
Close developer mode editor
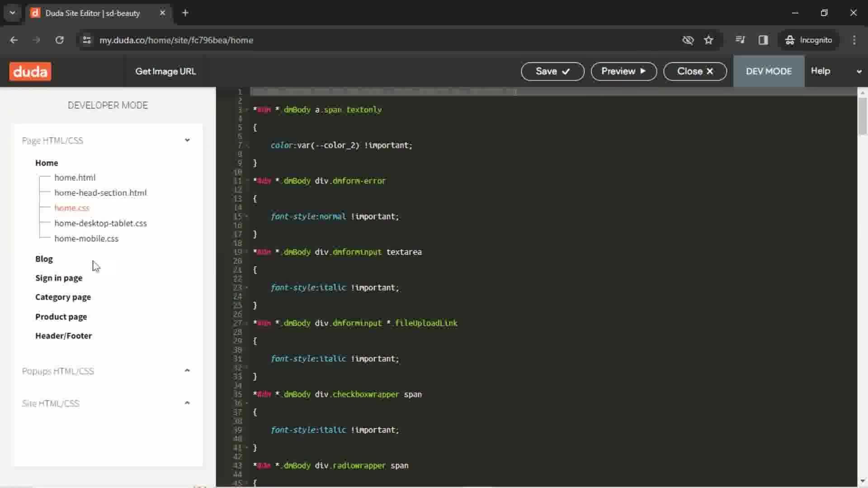pos(695,71)
